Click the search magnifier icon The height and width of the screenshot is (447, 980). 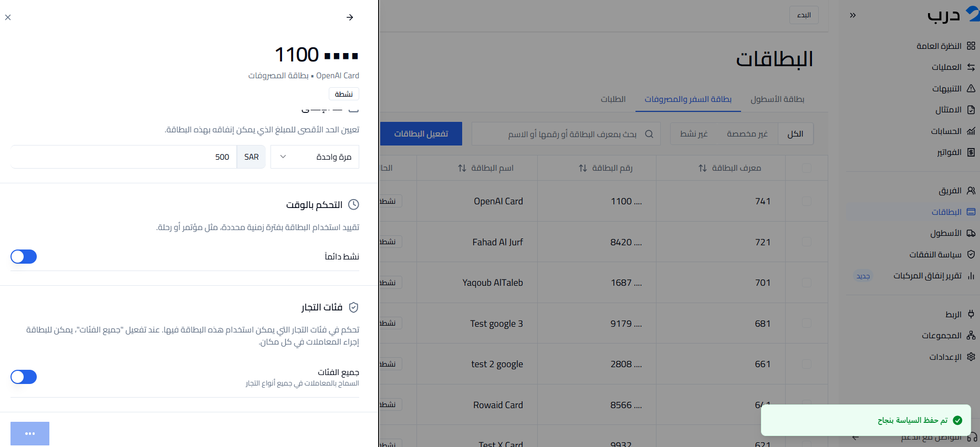pyautogui.click(x=649, y=134)
